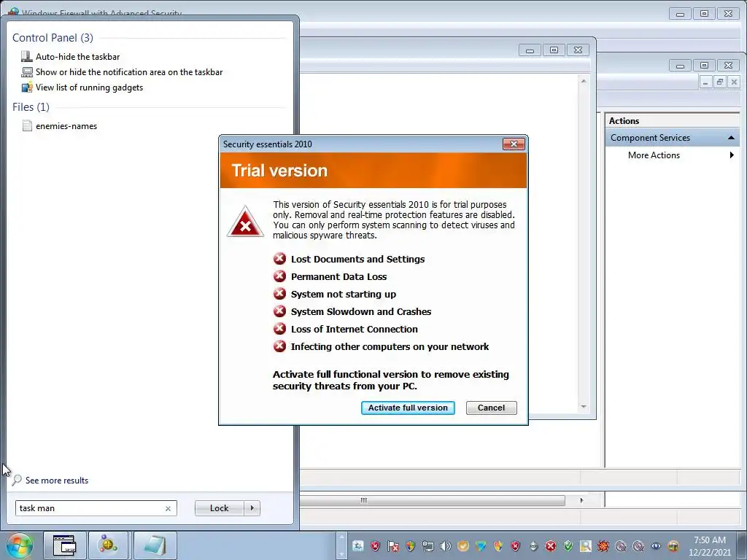Viewport: 747px width, 560px height.
Task: Open the Windows Start orb
Action: click(x=19, y=545)
